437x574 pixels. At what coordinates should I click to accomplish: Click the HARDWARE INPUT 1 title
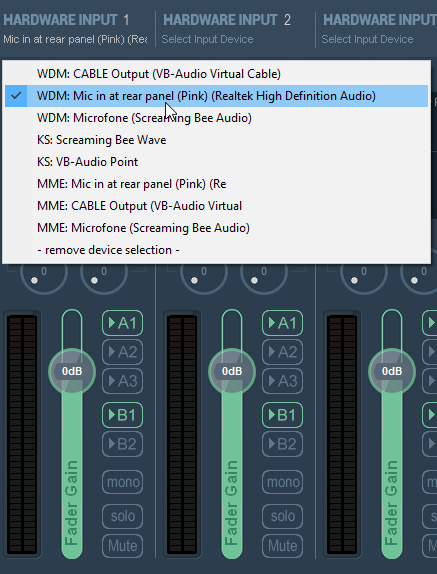[x=66, y=20]
